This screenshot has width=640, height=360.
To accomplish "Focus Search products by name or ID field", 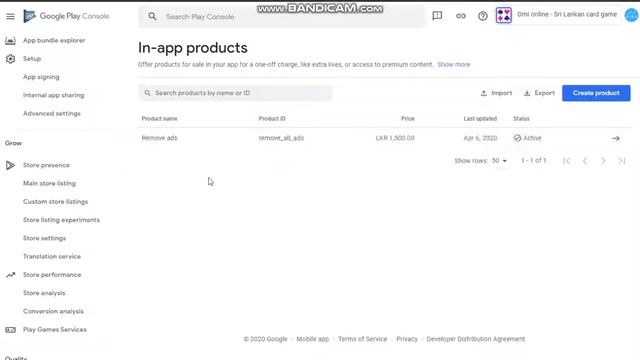I will [235, 93].
